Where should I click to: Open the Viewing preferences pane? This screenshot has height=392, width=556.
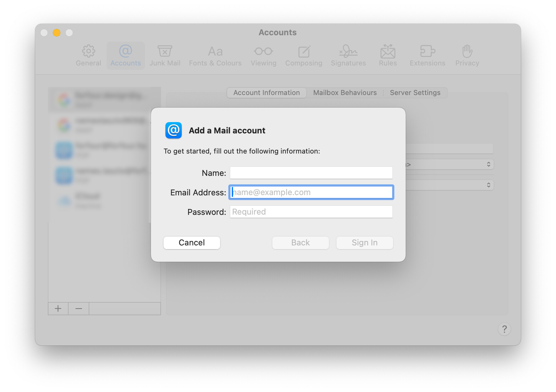point(264,56)
